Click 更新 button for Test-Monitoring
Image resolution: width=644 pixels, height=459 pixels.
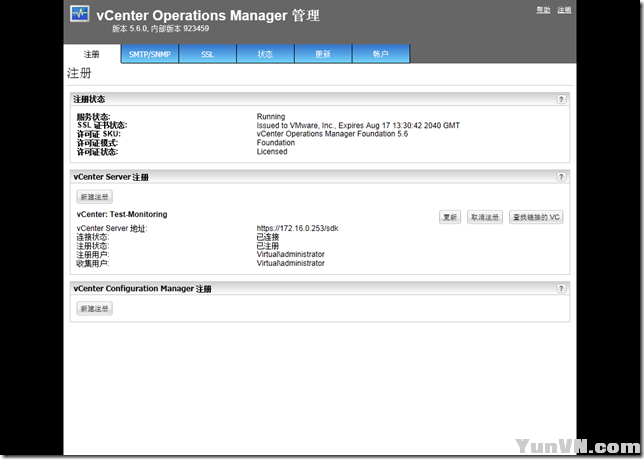point(450,217)
